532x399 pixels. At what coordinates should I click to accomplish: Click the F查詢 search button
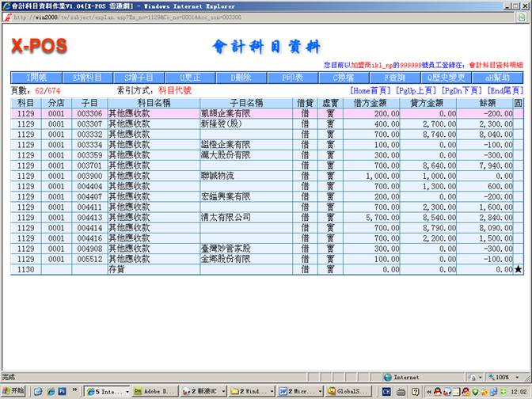coord(393,78)
